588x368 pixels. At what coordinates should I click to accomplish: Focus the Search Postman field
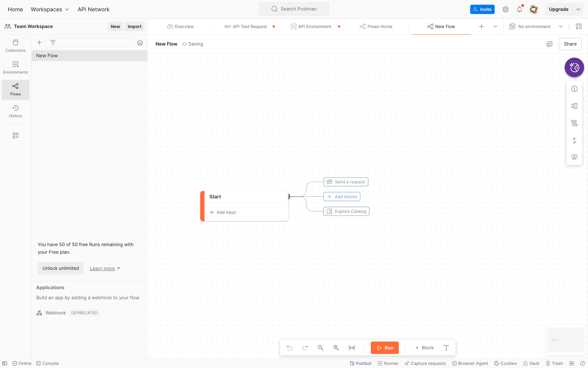pyautogui.click(x=294, y=9)
